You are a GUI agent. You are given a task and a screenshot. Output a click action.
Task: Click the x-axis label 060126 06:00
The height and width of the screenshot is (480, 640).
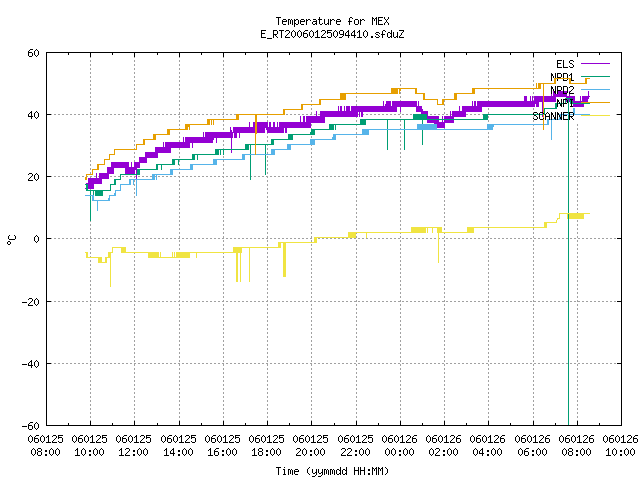tap(533, 446)
